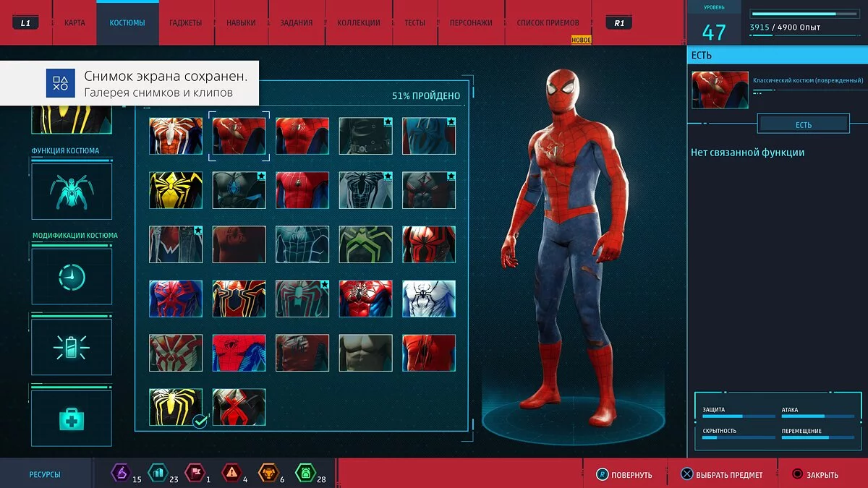Select the bare torso Undies suit
Viewport: 868px width, 488px height.
pyautogui.click(x=366, y=353)
